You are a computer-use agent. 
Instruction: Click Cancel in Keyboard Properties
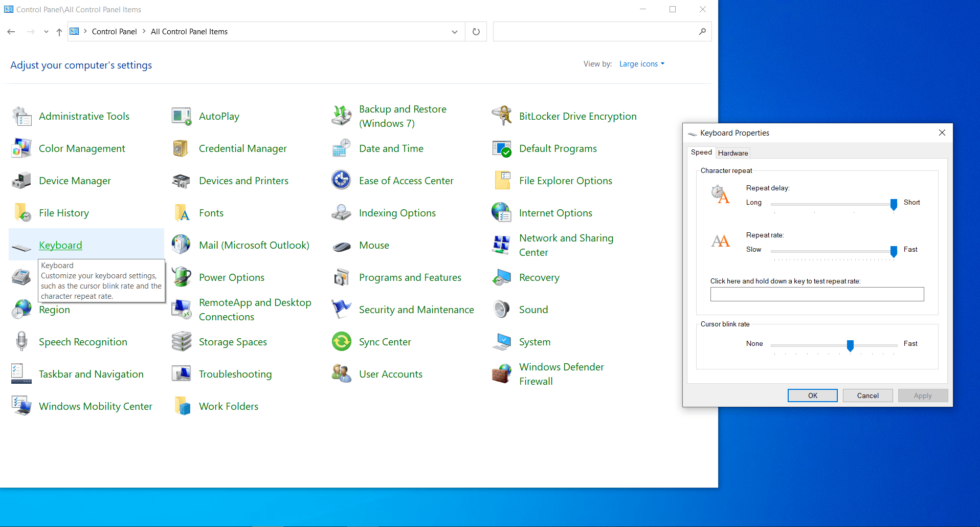[867, 396]
